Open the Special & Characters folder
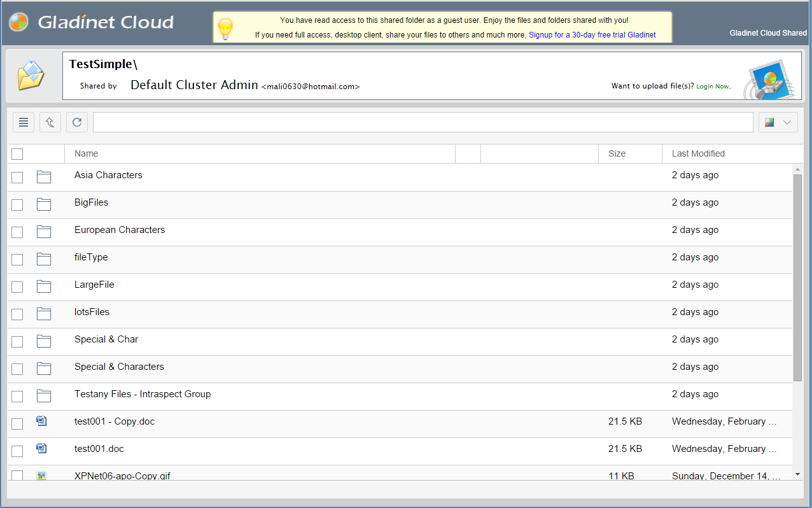812x508 pixels. 119,367
